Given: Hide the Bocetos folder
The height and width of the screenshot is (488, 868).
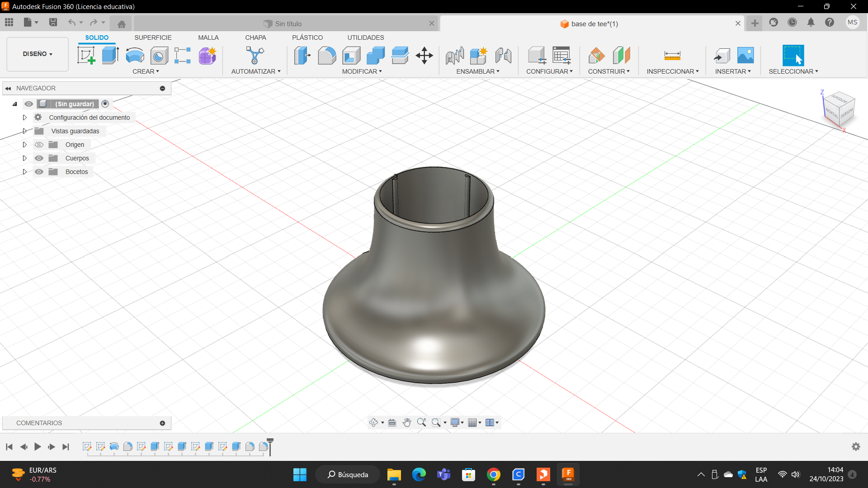Looking at the screenshot, I should click(x=39, y=172).
